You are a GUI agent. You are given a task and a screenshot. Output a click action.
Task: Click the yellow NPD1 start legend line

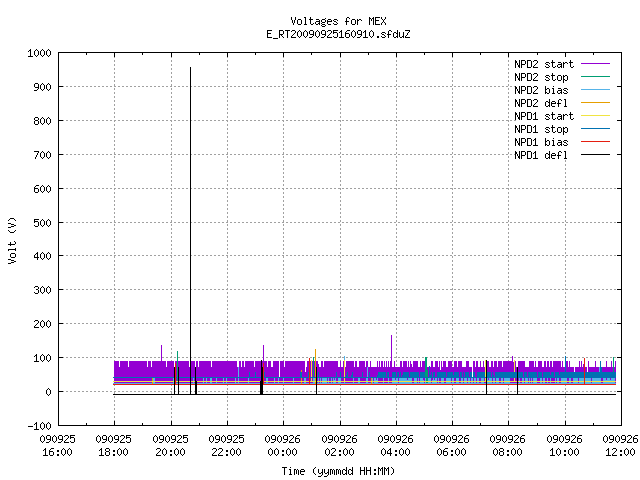[x=596, y=116]
